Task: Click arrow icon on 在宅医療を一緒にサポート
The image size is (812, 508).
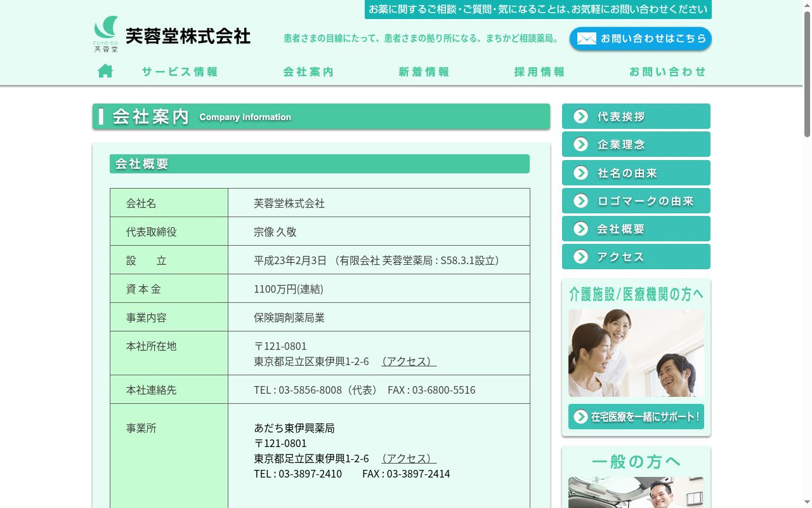Action: tap(580, 417)
